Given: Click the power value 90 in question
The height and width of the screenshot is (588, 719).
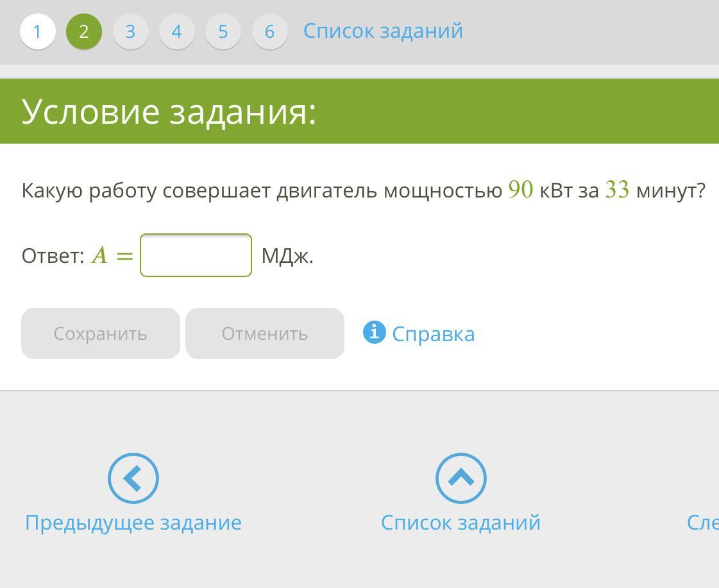Looking at the screenshot, I should tap(520, 190).
